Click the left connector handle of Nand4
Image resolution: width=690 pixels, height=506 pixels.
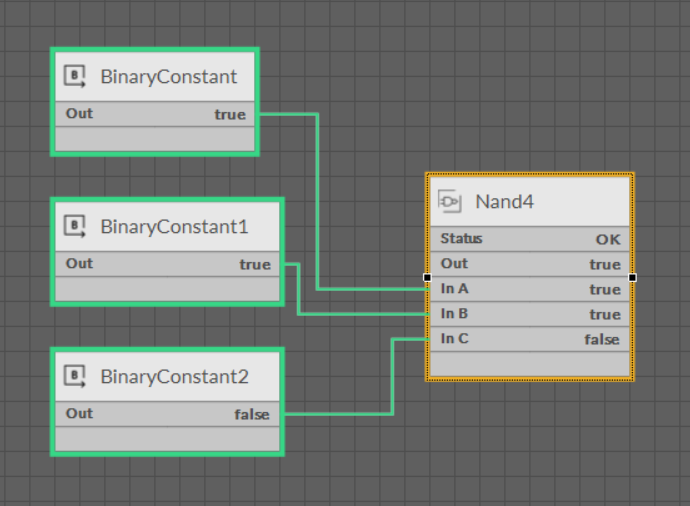tap(427, 277)
